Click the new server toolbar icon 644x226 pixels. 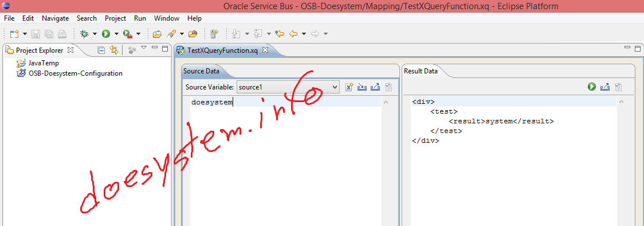point(214,34)
